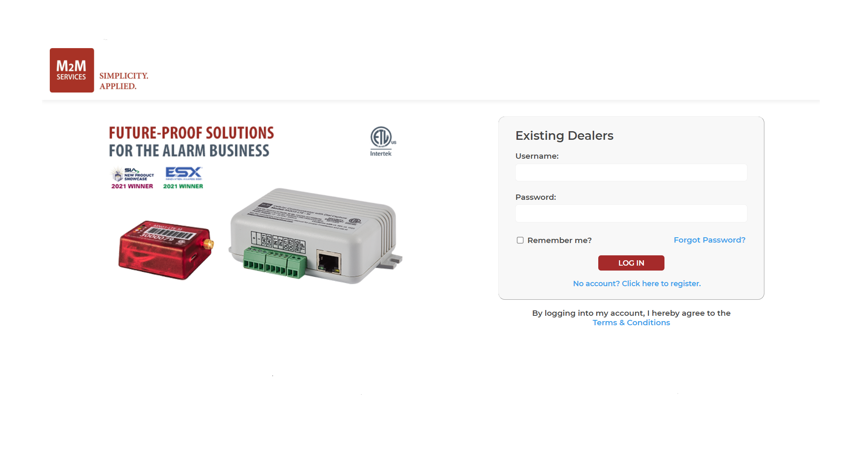
Task: Focus the Password input field
Action: 631,213
